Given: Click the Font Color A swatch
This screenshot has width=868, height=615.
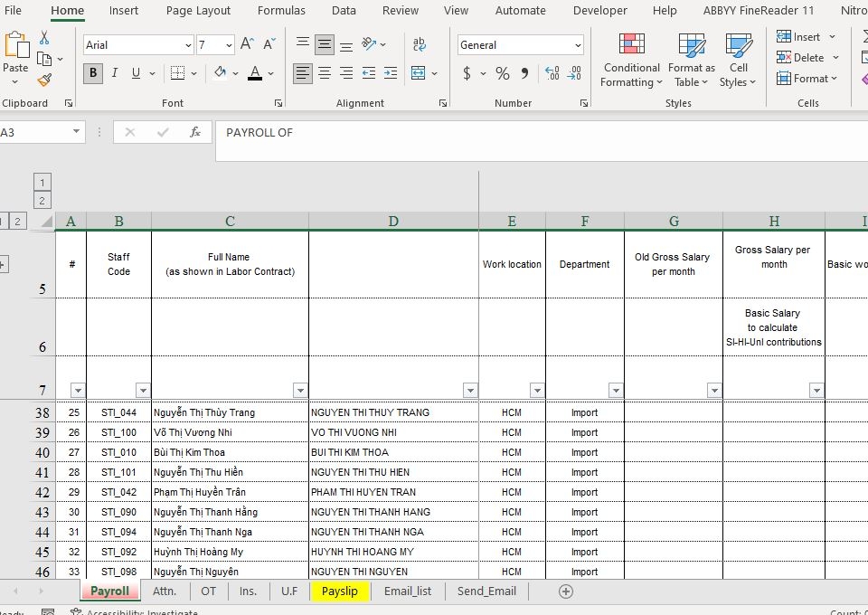Looking at the screenshot, I should 255,73.
